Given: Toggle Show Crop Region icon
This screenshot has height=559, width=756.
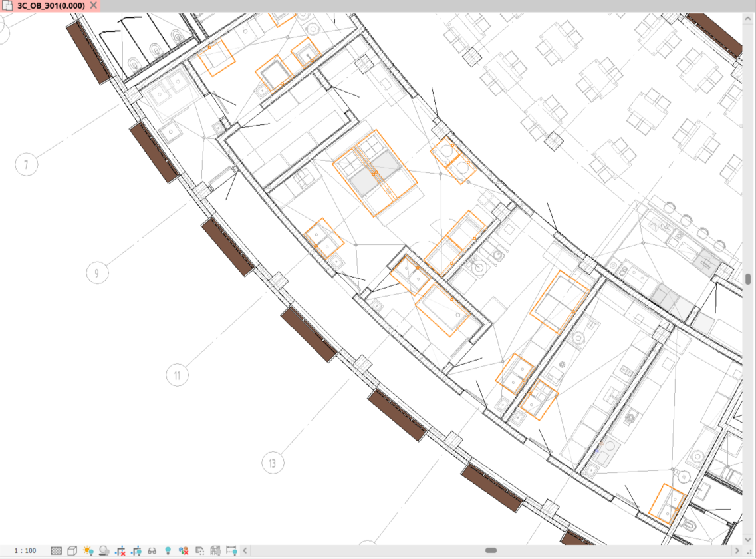Looking at the screenshot, I should (x=136, y=551).
